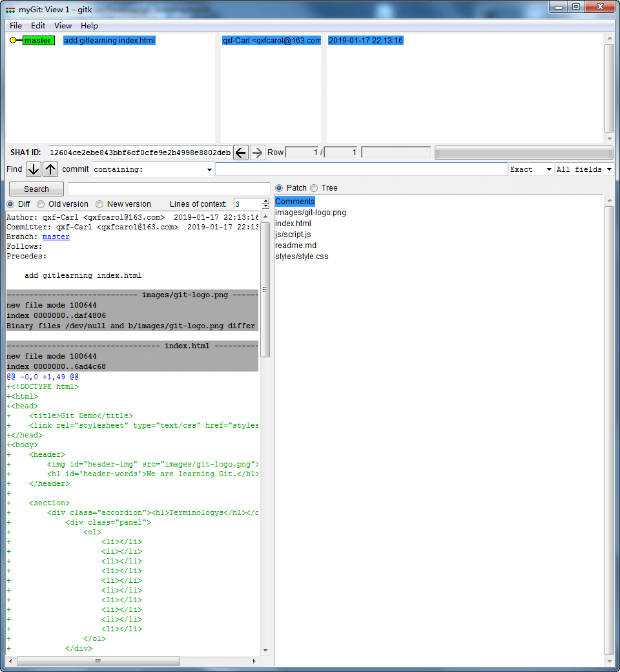Click the commit date 2019-01-17 22:13:16 cell
The height and width of the screenshot is (672, 620).
366,40
